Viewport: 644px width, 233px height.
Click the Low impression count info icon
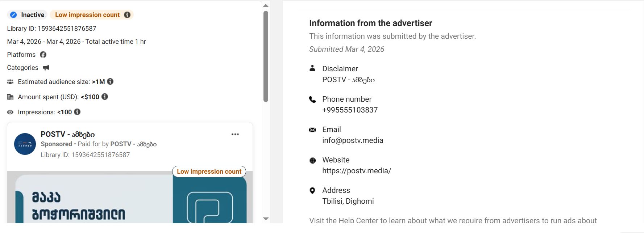(x=127, y=15)
